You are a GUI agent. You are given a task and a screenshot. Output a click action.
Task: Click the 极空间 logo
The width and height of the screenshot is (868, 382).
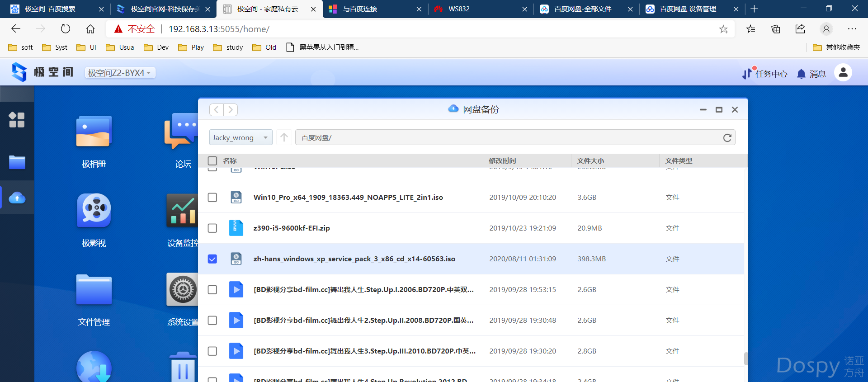tap(42, 72)
